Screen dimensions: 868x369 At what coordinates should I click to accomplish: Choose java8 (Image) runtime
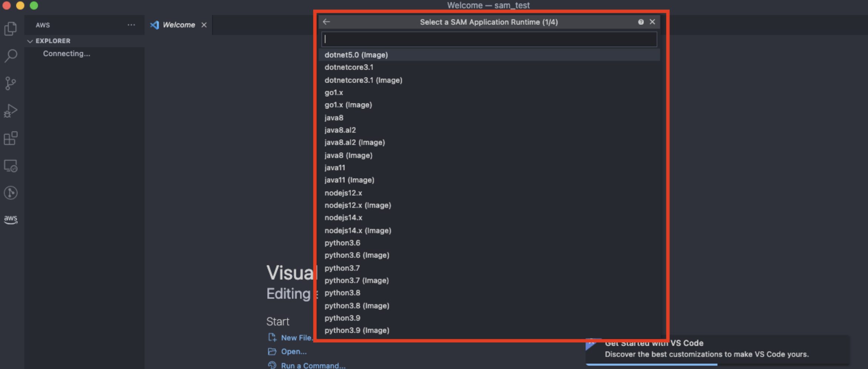pos(489,155)
